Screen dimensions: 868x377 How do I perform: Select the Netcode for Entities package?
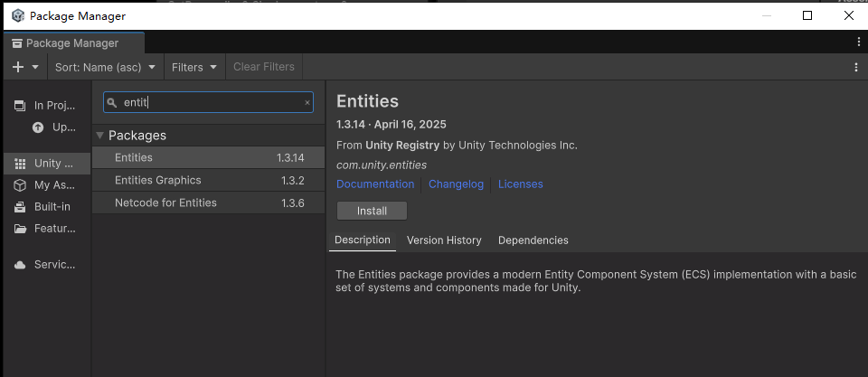point(165,203)
